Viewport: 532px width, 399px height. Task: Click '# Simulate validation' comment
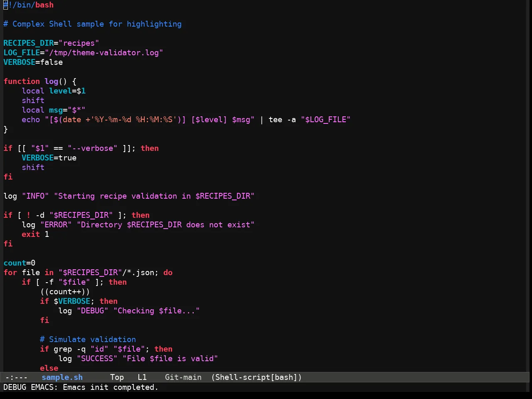tap(88, 340)
